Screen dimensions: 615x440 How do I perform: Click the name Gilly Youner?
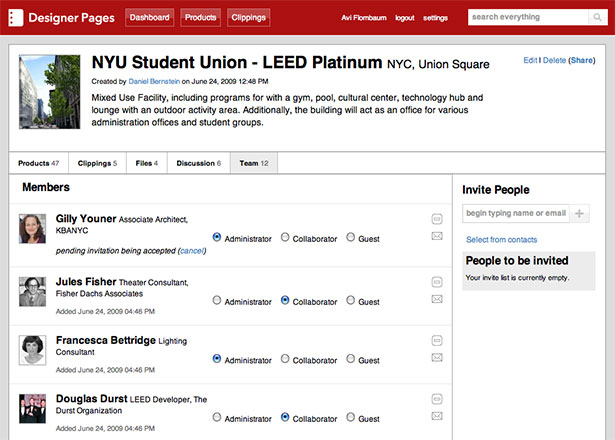[x=86, y=219]
